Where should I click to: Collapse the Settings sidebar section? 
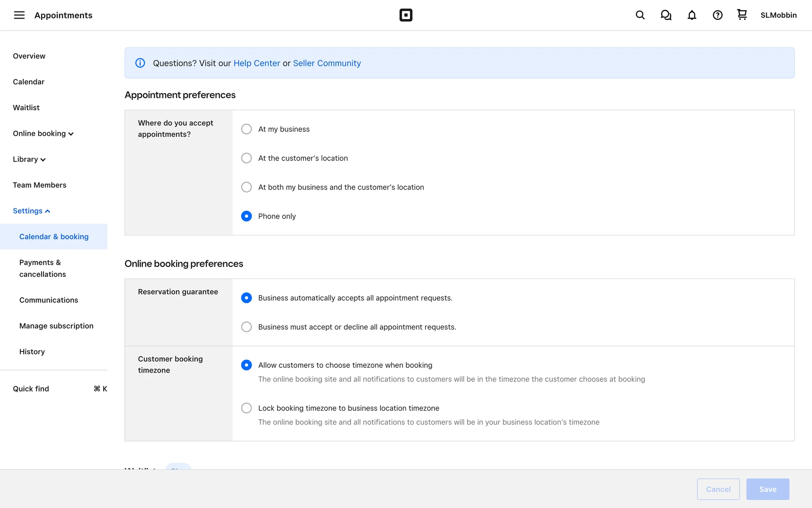(31, 211)
